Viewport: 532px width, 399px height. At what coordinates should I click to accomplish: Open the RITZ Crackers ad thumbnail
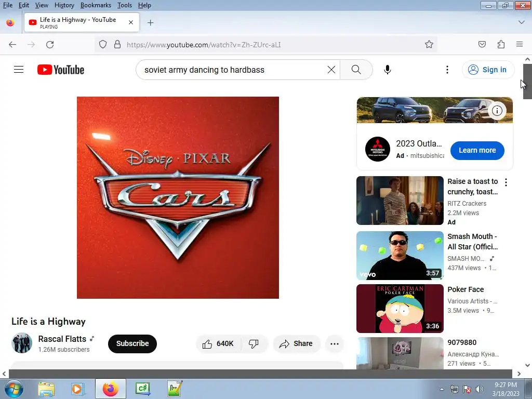(x=400, y=201)
